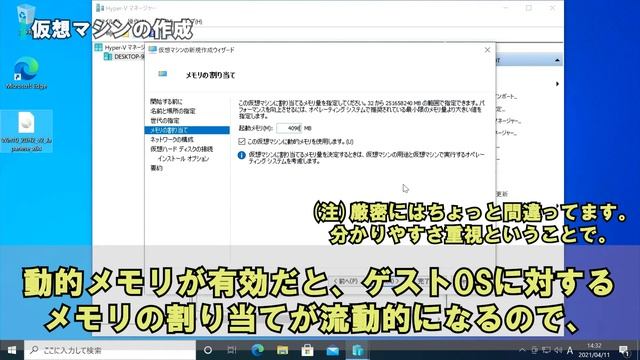The width and height of the screenshot is (640, 360).
Task: Select the 要約 wizard step
Action: coord(156,168)
